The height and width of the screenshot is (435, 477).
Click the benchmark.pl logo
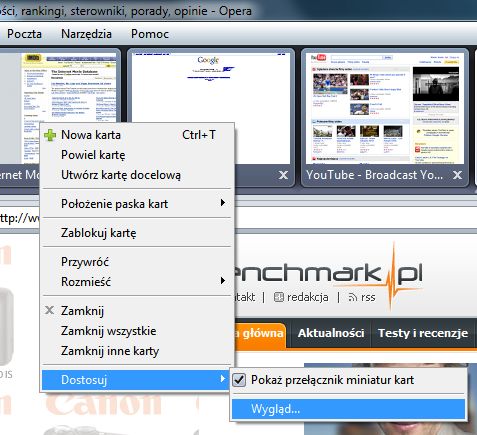pos(328,275)
